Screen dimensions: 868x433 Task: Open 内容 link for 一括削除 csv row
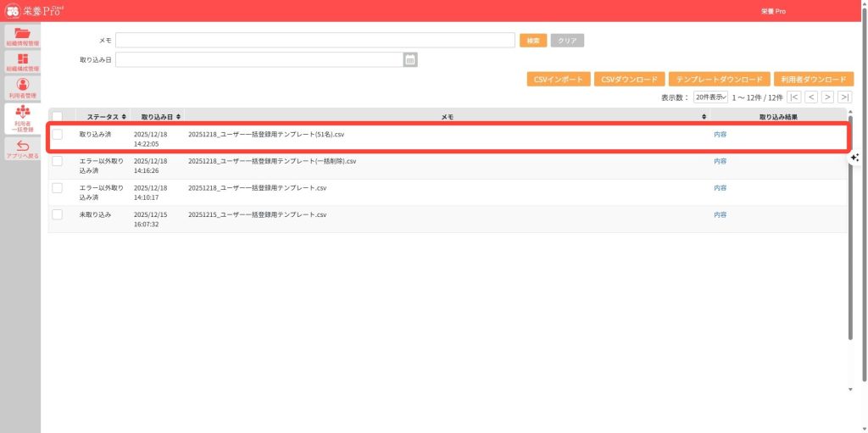tap(720, 161)
